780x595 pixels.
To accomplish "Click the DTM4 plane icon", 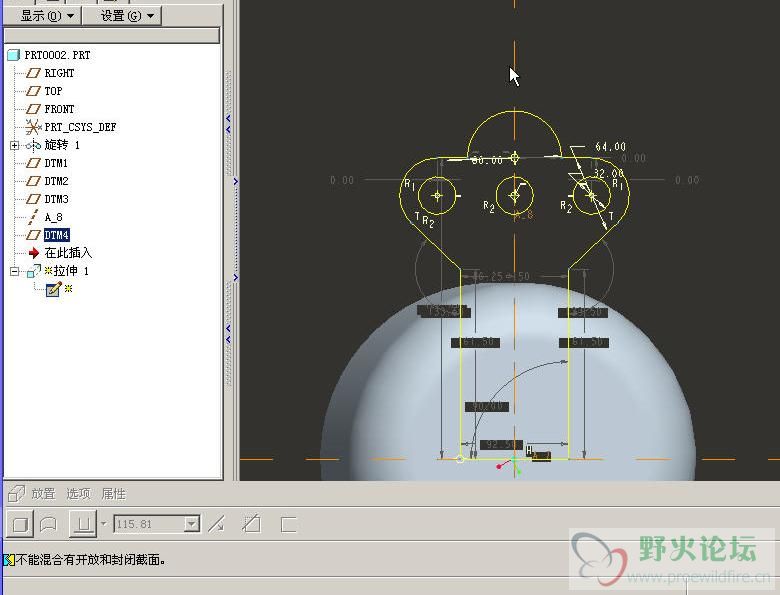I will (x=33, y=235).
